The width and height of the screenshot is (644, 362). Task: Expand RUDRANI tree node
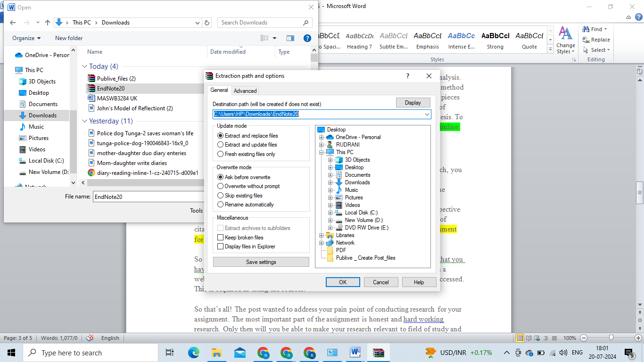point(322,145)
